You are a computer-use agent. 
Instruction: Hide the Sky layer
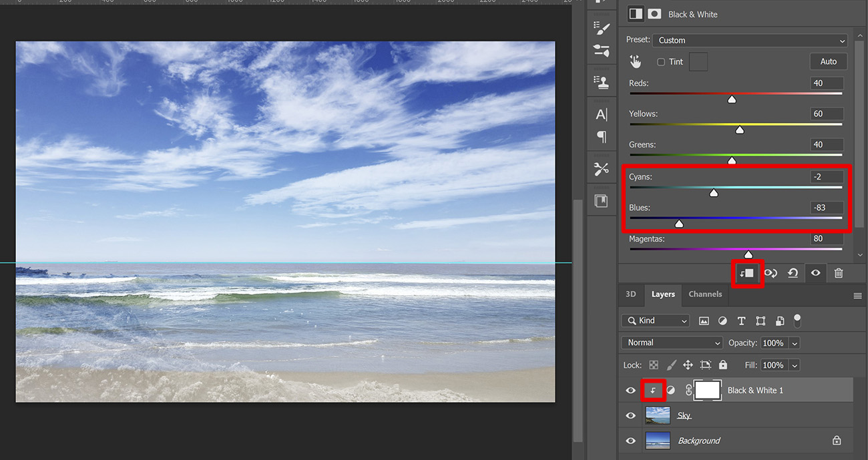click(630, 416)
